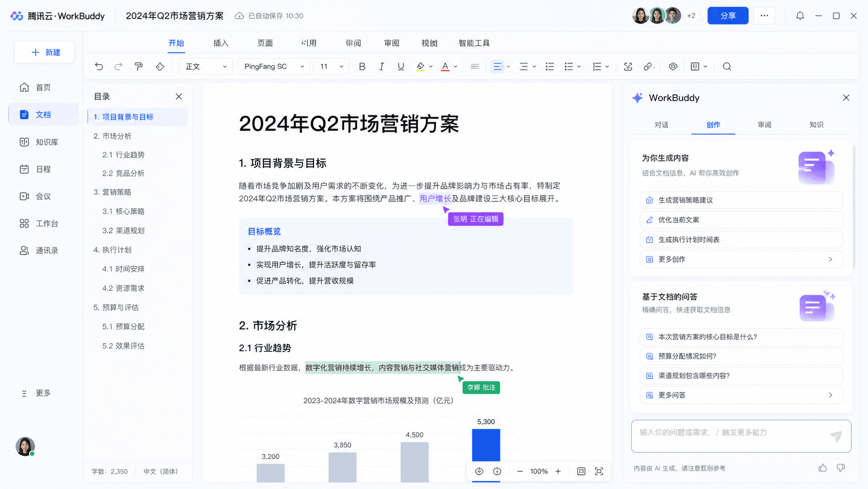Viewport: 868px width, 489px height.
Task: Click the user avatar at sidebar bottom
Action: [25, 446]
